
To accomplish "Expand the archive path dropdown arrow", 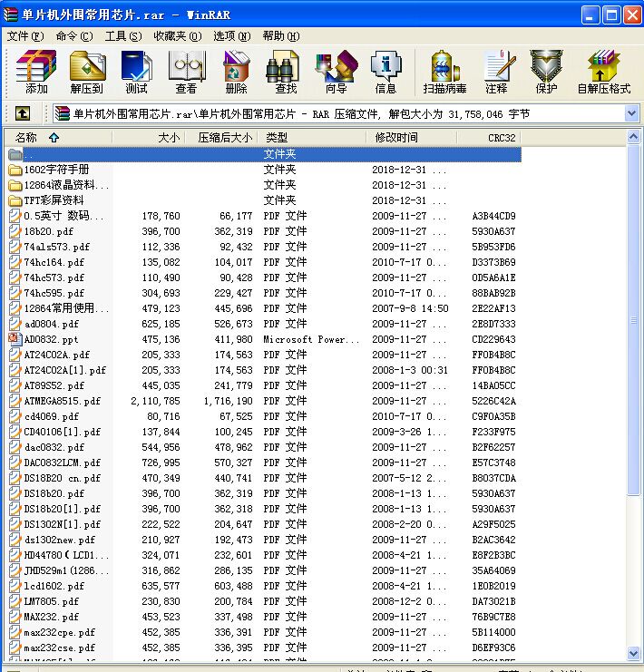I will (x=631, y=113).
